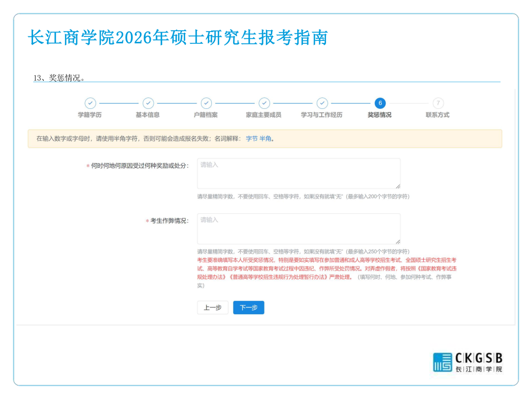Click the resize handle of the 考生作弊情况 textarea
The image size is (532, 399).
pyautogui.click(x=398, y=241)
